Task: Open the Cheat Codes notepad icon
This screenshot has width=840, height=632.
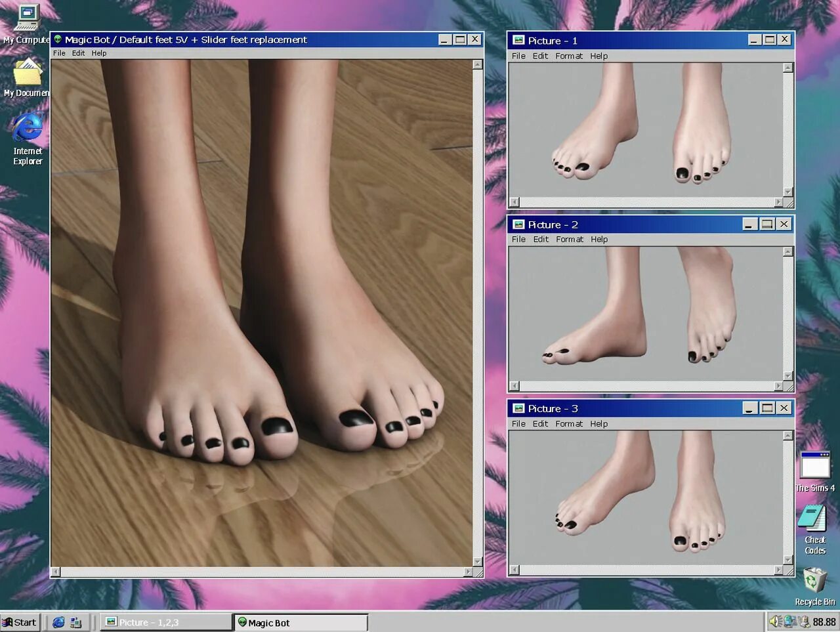Action: click(x=812, y=518)
